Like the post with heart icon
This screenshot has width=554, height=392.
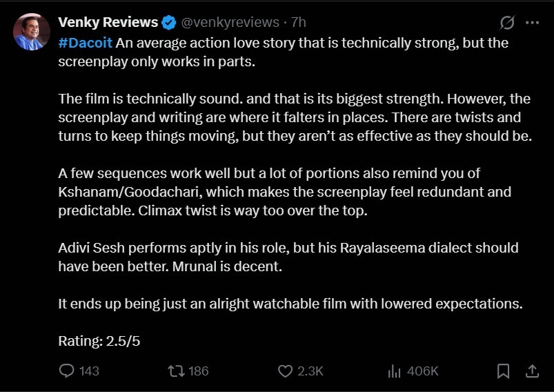[285, 371]
